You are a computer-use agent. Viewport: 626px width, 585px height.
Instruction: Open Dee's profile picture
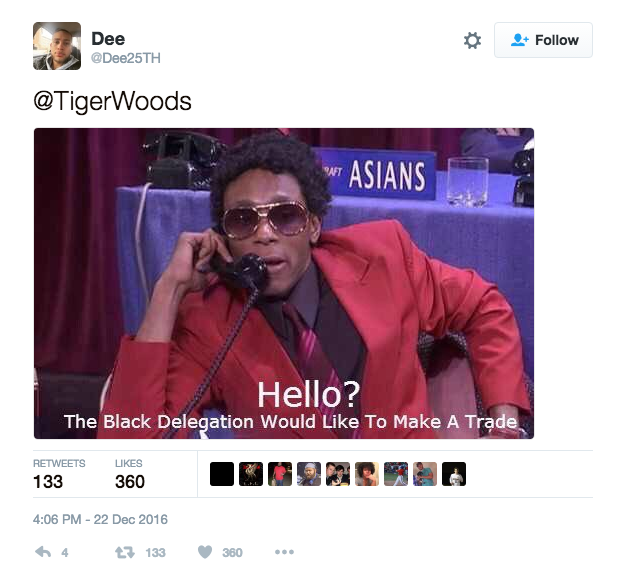tap(57, 46)
